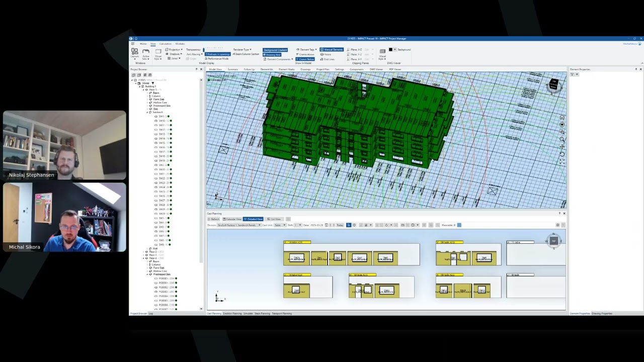Click Today button in Cast Planning
This screenshot has height=362, width=644.
(x=340, y=225)
